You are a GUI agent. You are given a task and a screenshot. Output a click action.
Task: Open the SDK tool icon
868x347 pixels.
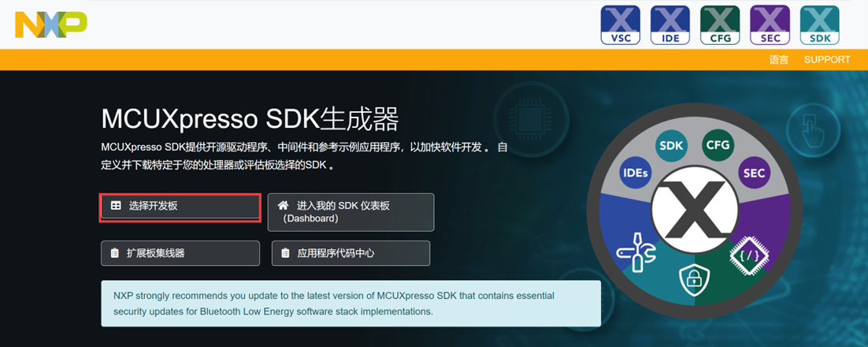[819, 24]
